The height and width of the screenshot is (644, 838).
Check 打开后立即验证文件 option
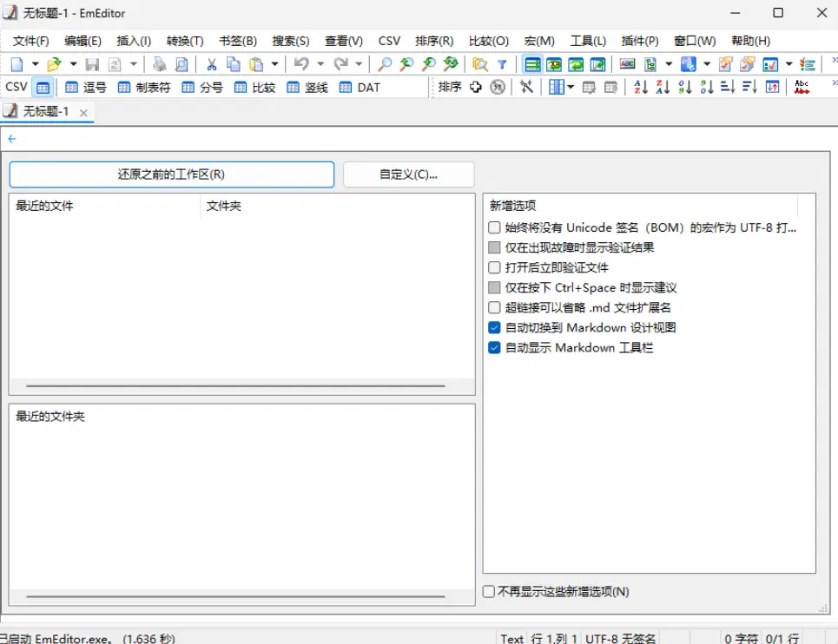click(x=494, y=267)
